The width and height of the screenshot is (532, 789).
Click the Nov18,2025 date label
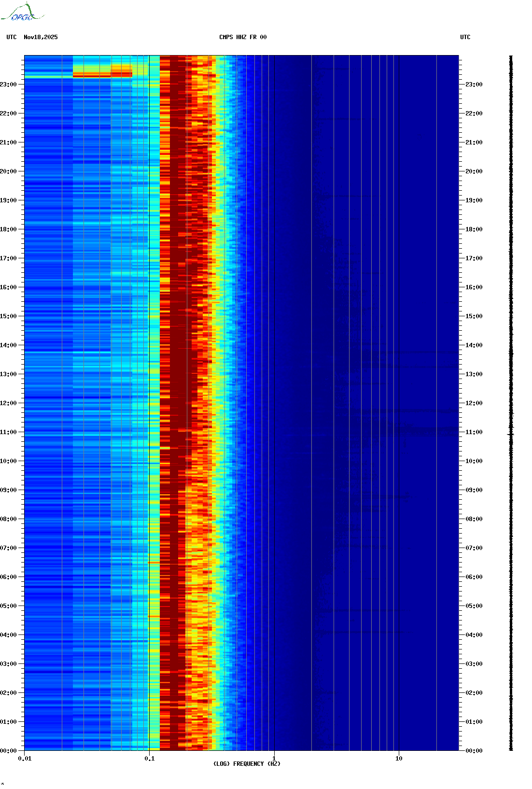[x=41, y=37]
